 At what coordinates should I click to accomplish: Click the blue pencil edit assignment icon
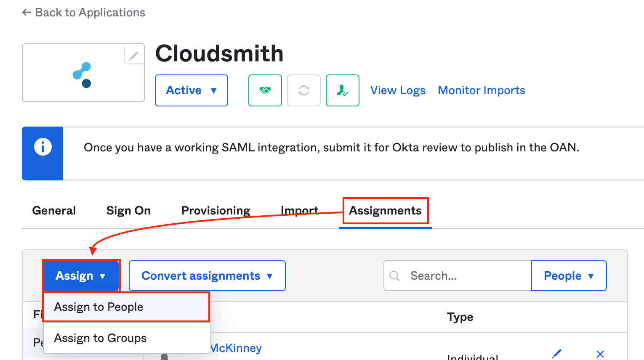click(x=557, y=353)
